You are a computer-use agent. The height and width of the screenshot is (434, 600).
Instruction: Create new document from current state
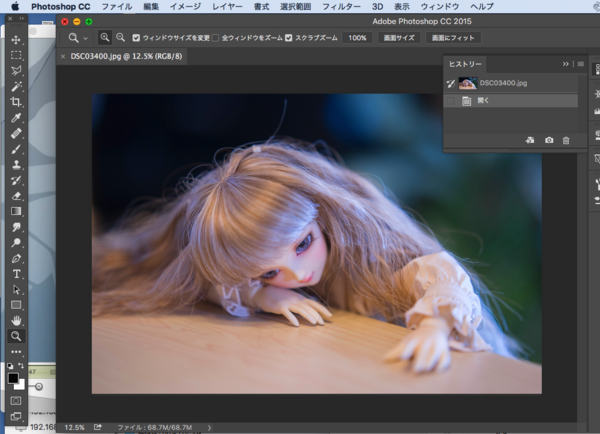coord(530,140)
